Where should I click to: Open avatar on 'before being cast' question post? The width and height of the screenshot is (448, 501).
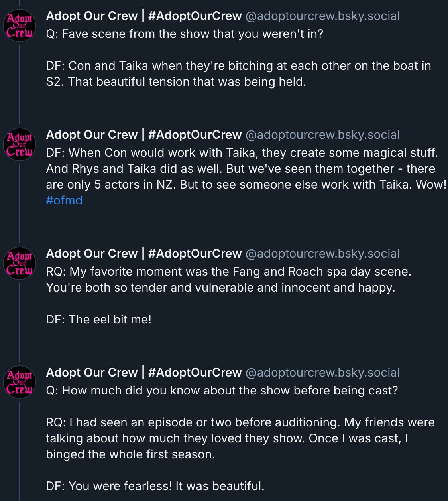pos(20,382)
